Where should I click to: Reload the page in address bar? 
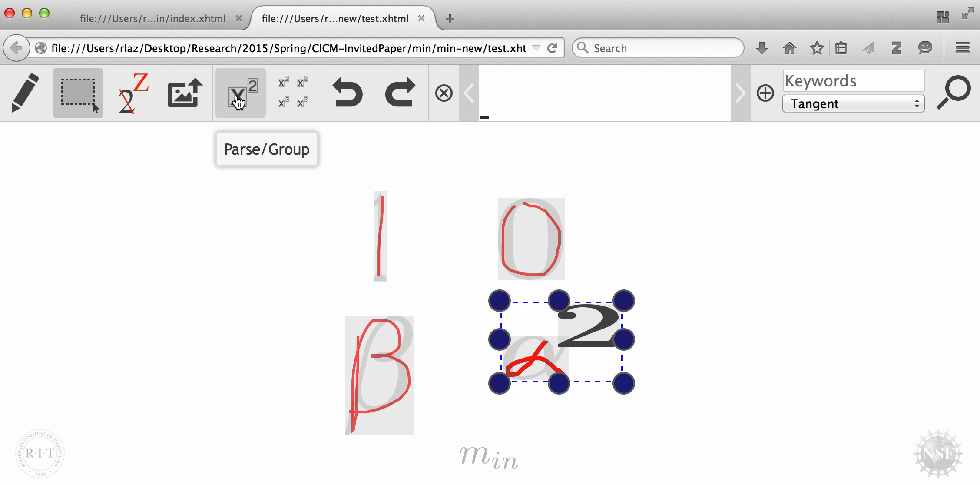pyautogui.click(x=552, y=48)
